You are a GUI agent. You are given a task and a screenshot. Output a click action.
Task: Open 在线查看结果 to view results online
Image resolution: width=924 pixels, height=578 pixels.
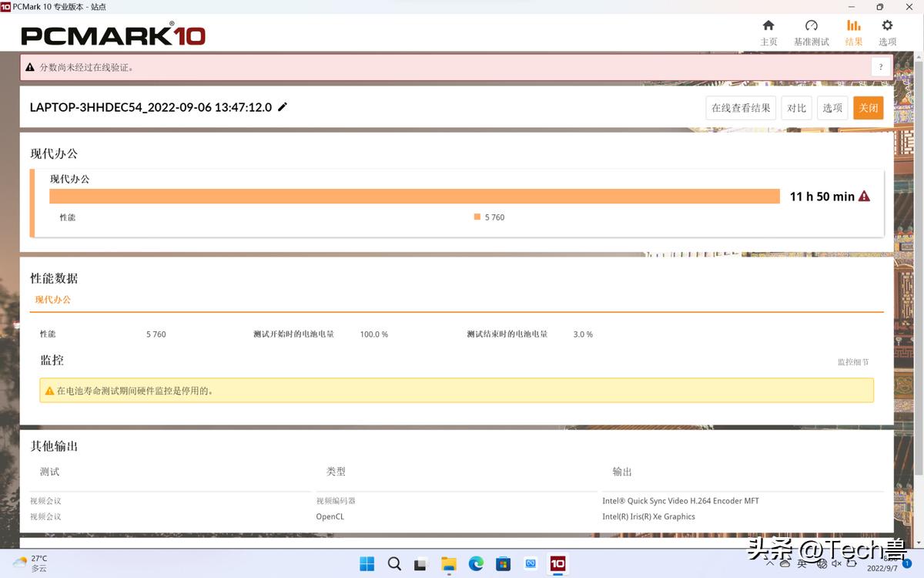click(x=740, y=107)
